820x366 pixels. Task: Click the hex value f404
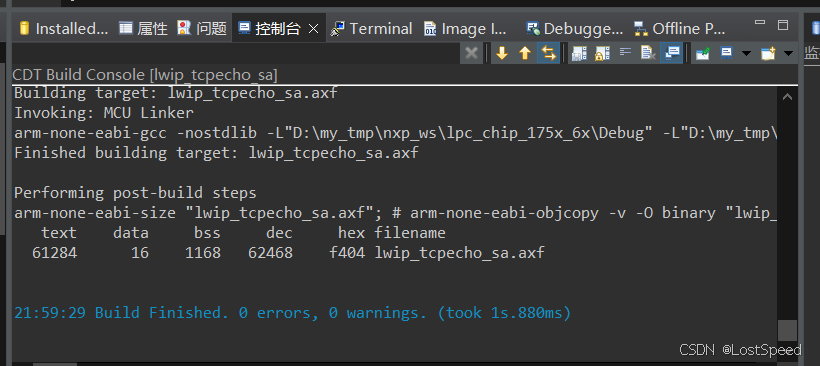click(x=347, y=253)
